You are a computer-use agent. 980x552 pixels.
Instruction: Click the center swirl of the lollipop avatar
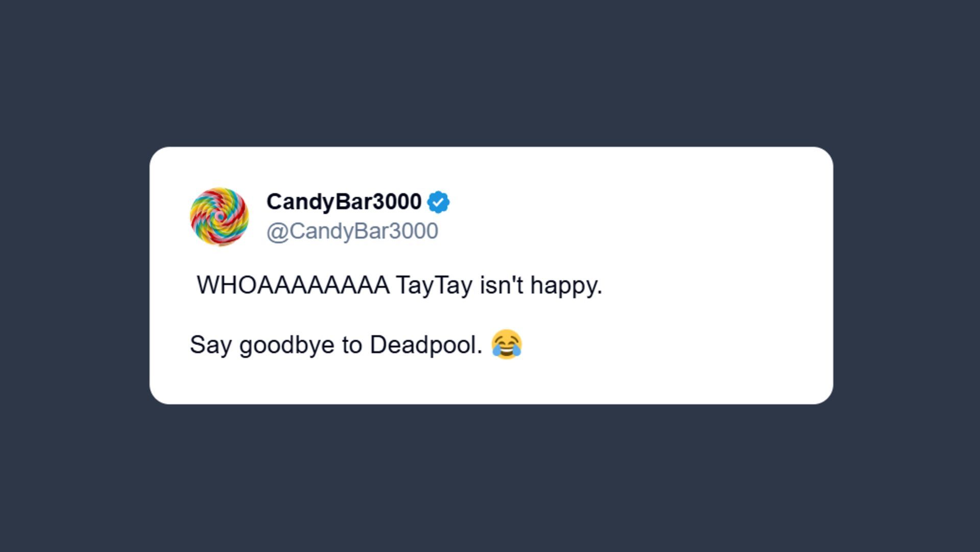point(220,217)
